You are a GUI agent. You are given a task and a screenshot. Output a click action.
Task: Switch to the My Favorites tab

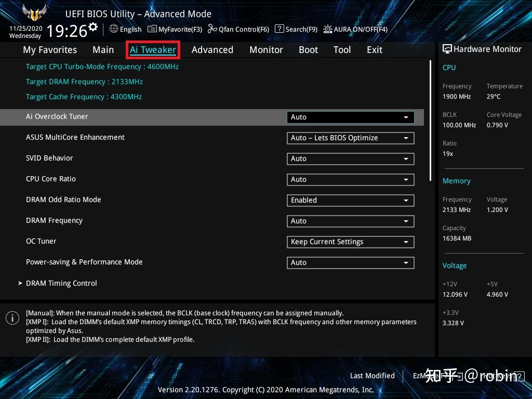click(x=50, y=50)
